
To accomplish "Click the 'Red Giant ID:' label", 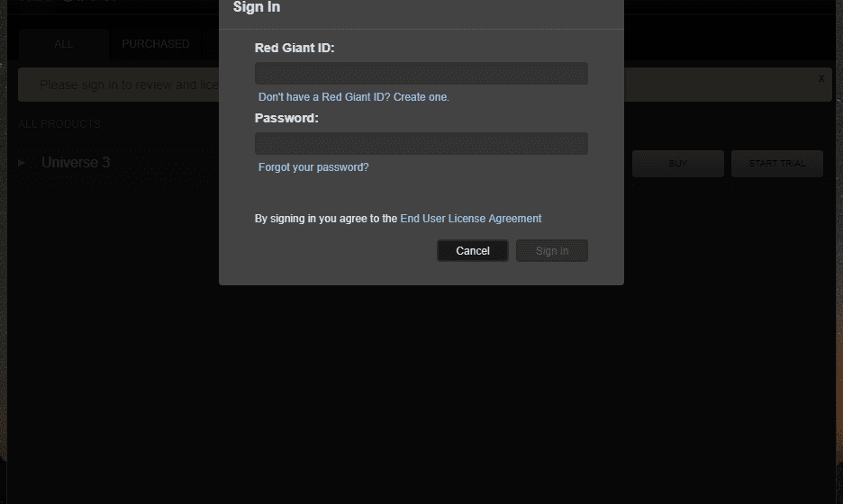I will click(x=295, y=48).
